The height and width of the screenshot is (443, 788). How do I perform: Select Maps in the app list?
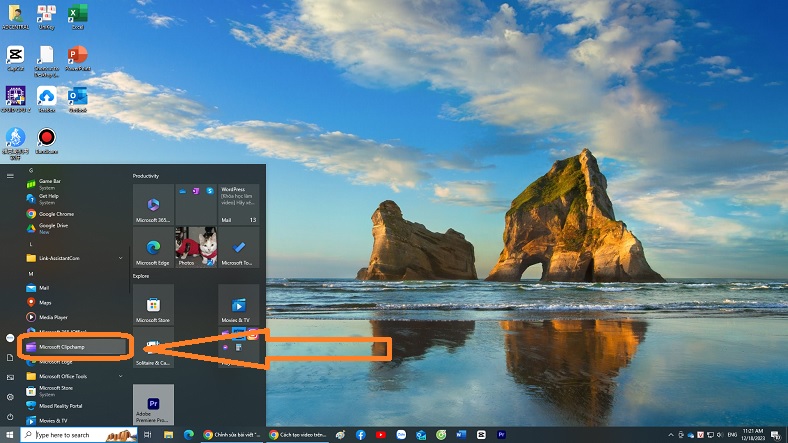(45, 302)
